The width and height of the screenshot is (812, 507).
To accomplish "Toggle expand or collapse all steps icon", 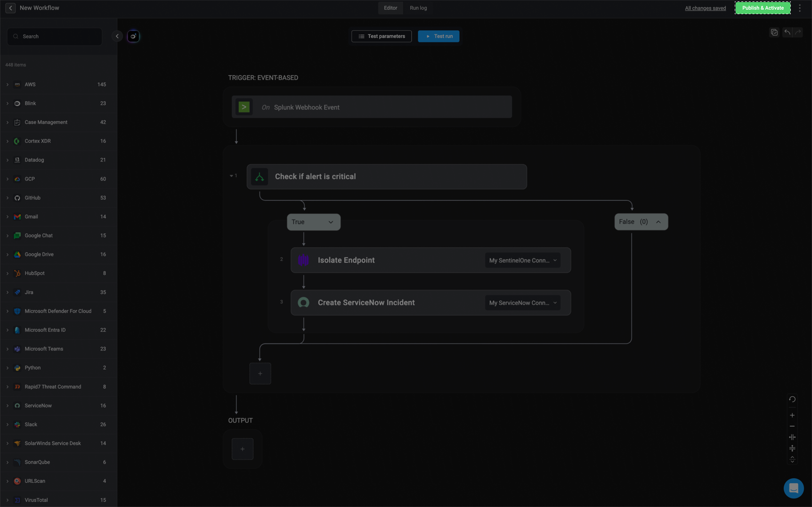I will [x=792, y=459].
